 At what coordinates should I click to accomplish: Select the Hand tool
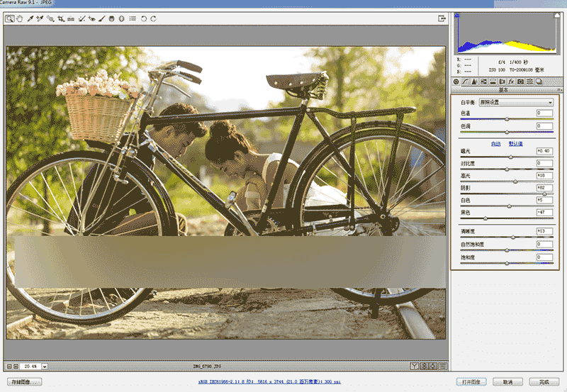[x=20, y=18]
